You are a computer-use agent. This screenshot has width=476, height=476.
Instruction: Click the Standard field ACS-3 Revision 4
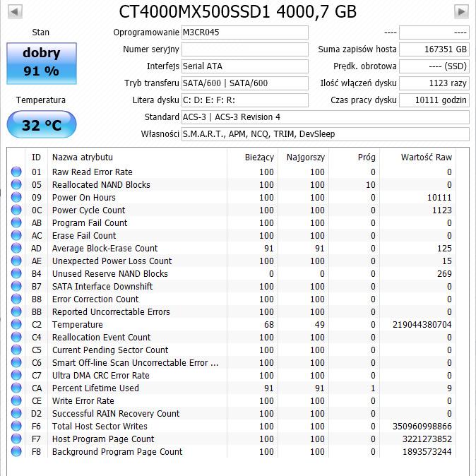pyautogui.click(x=326, y=117)
